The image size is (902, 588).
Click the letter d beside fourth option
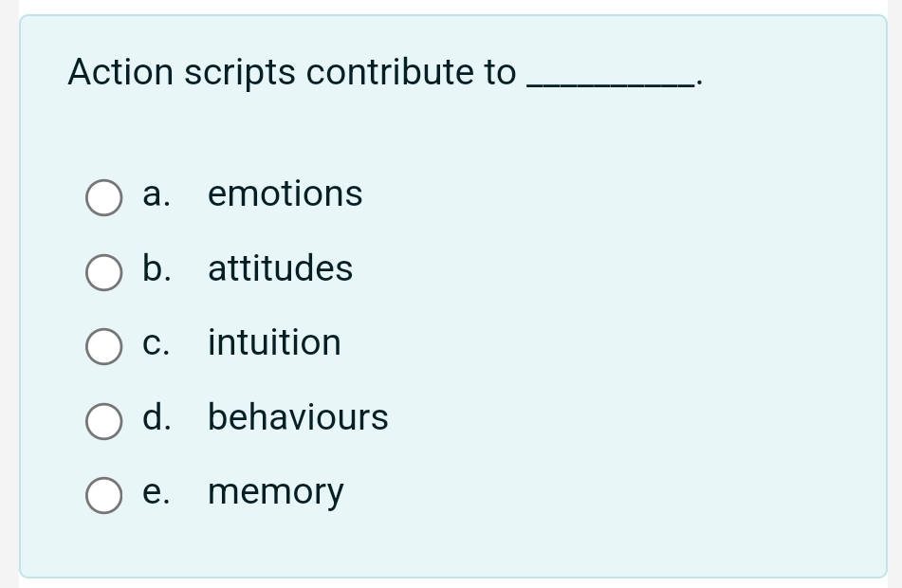[x=156, y=418]
